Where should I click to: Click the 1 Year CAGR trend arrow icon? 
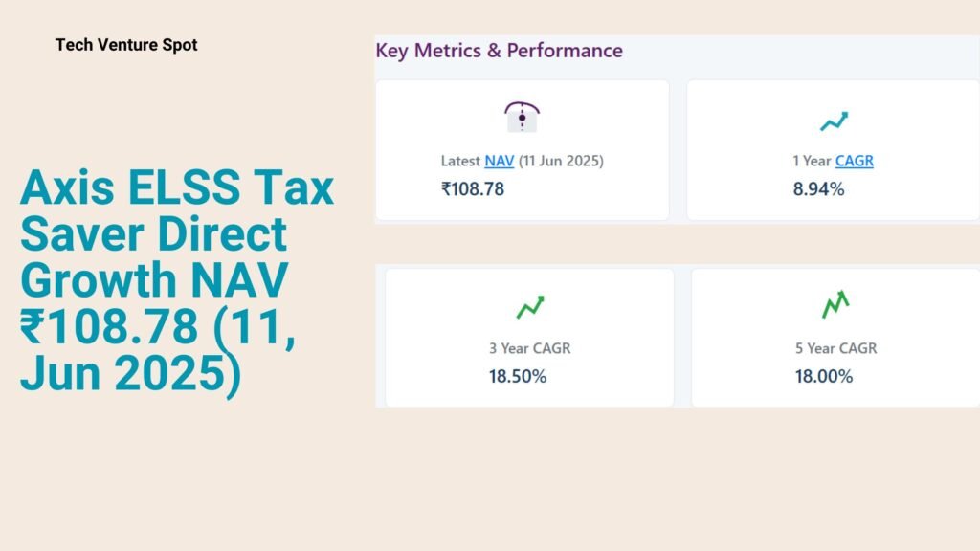(834, 121)
